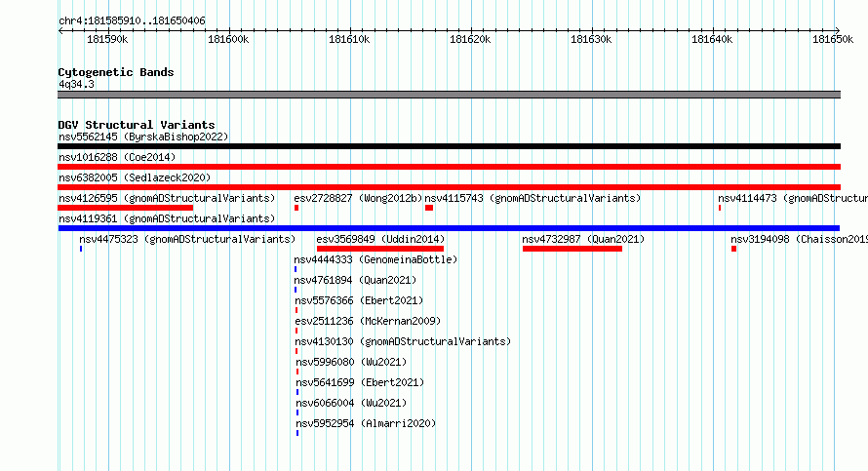Click the right arrow of the ruler

coord(838,30)
